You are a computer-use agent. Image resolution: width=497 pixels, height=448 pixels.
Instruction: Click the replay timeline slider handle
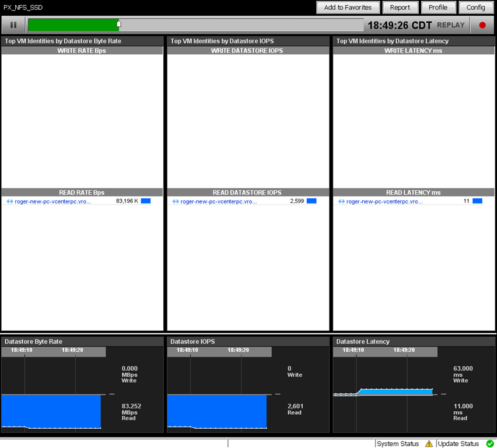119,23
